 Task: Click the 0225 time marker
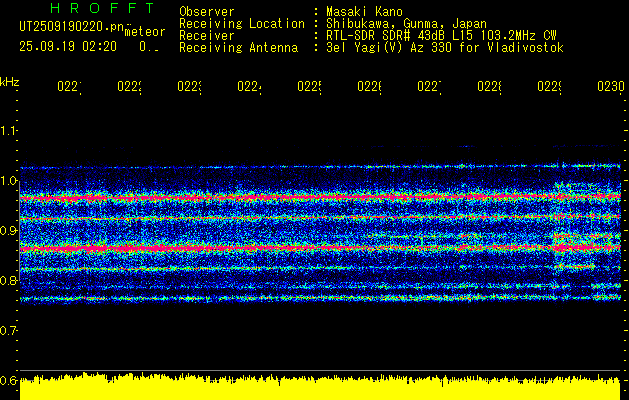point(309,87)
